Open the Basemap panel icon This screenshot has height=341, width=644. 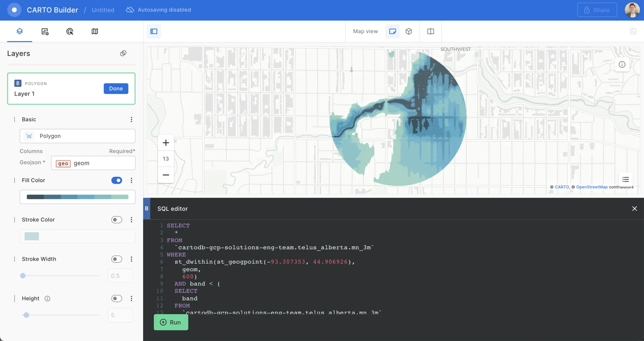point(95,31)
